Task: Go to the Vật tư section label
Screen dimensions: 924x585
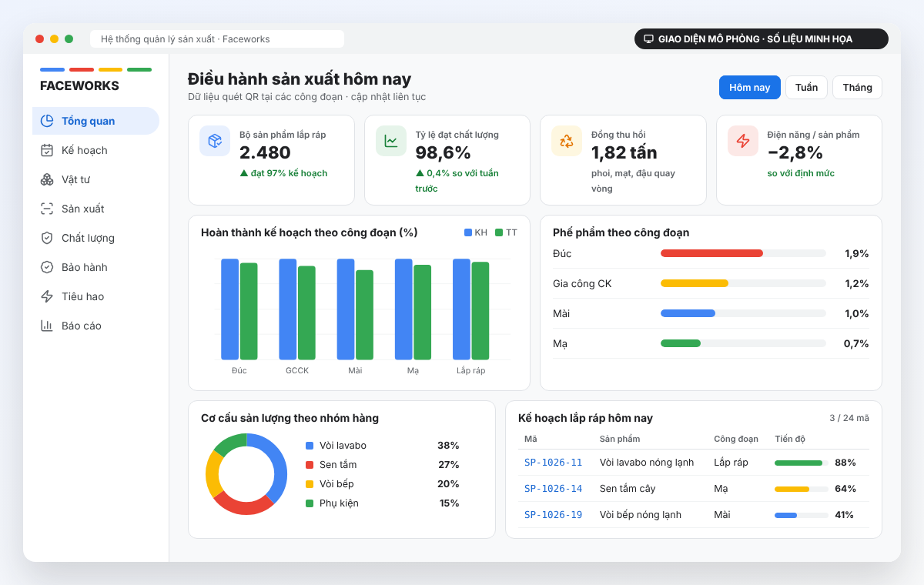Action: click(x=76, y=179)
